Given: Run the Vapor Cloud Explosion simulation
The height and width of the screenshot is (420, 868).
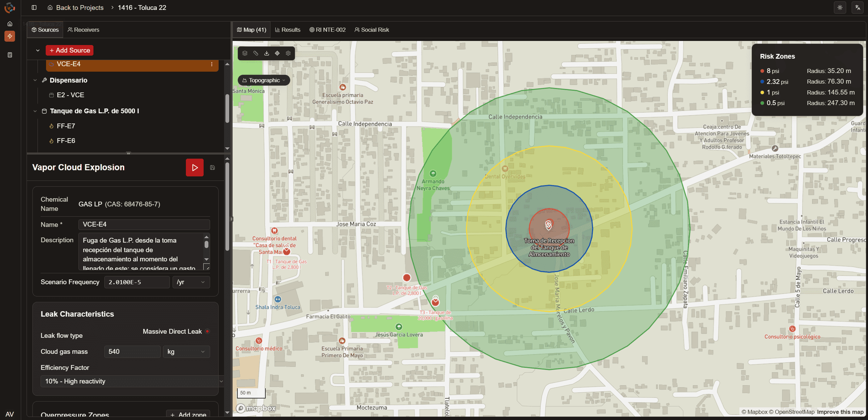Looking at the screenshot, I should (194, 168).
